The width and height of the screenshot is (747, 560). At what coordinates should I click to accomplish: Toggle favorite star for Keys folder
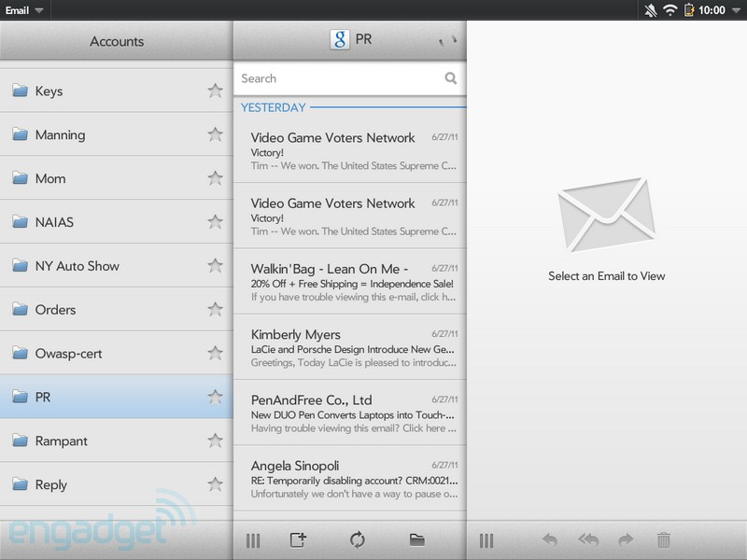coord(216,91)
